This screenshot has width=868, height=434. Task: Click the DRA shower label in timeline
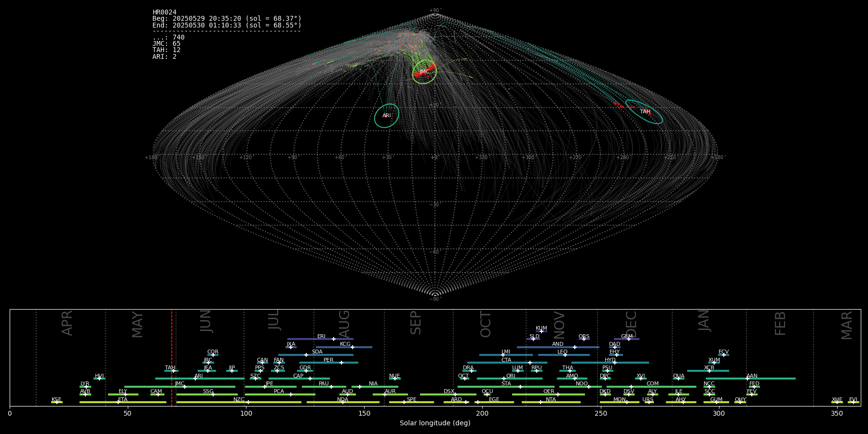click(468, 368)
